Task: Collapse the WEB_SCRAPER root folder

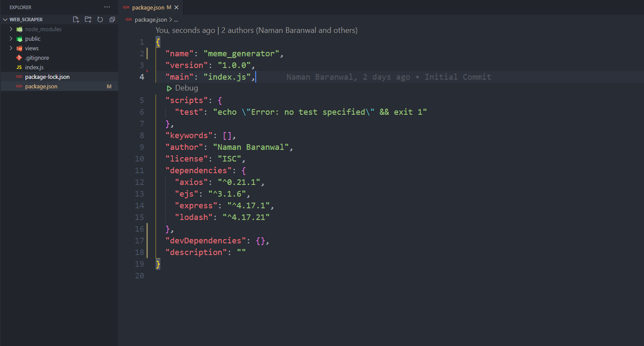Action: coord(5,19)
